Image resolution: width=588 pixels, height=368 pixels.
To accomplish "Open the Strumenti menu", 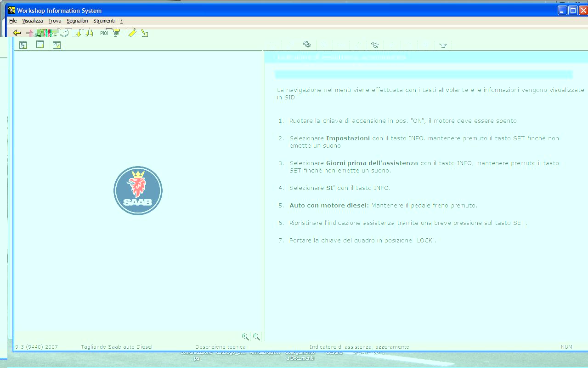I will tap(104, 21).
